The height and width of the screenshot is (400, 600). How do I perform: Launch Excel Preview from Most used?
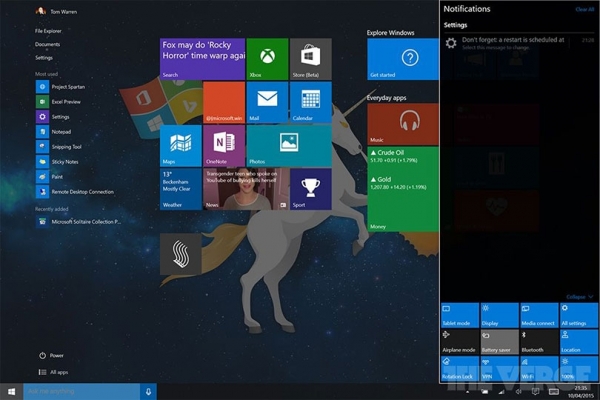coord(59,102)
